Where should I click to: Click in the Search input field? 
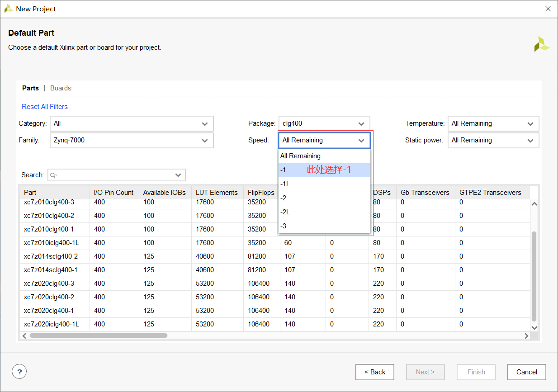point(117,175)
